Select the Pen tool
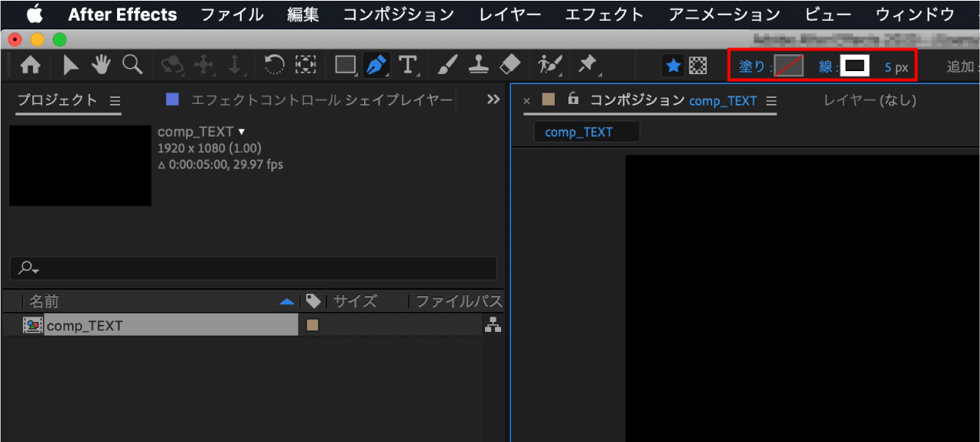The height and width of the screenshot is (442, 980). (x=376, y=66)
